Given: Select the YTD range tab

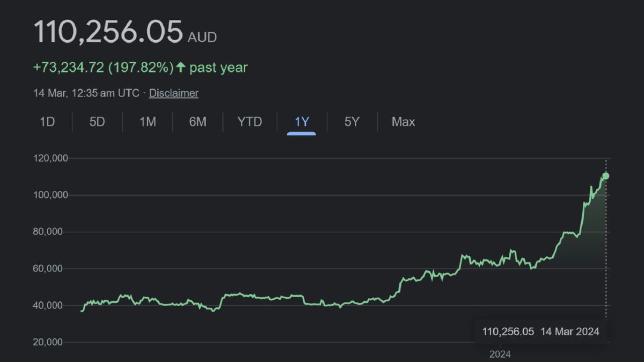Looking at the screenshot, I should click(250, 122).
